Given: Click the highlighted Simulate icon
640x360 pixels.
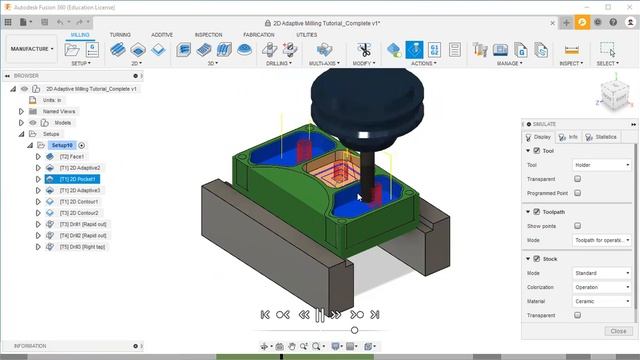Looking at the screenshot, I should (414, 50).
